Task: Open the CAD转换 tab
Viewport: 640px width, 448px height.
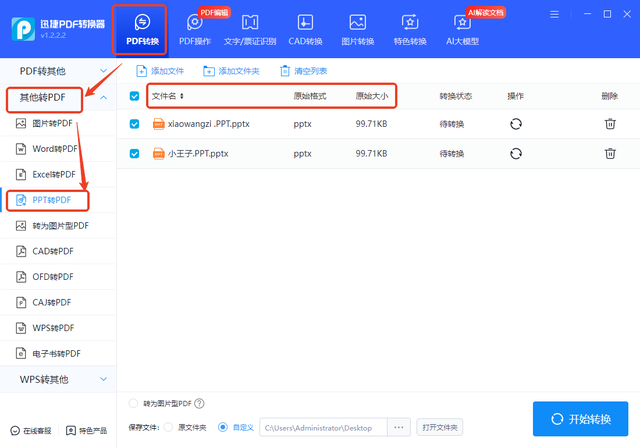Action: [305, 29]
